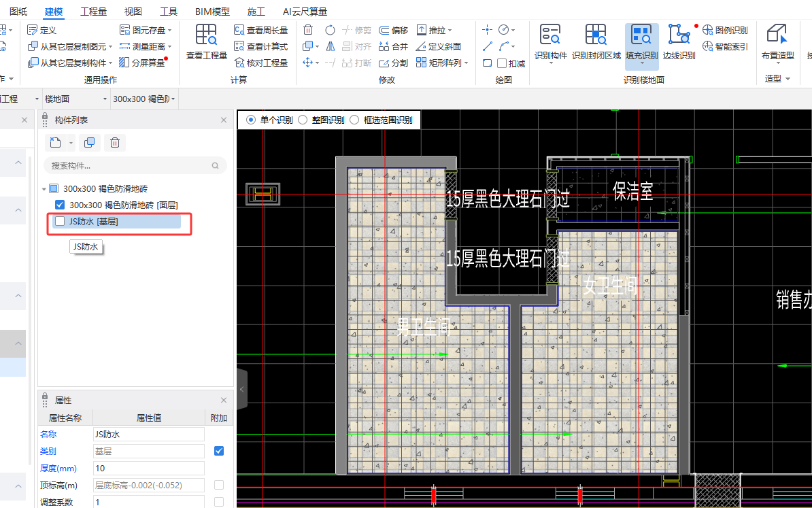This screenshot has width=812, height=508.
Task: Click 合并 merge tool
Action: (393, 47)
